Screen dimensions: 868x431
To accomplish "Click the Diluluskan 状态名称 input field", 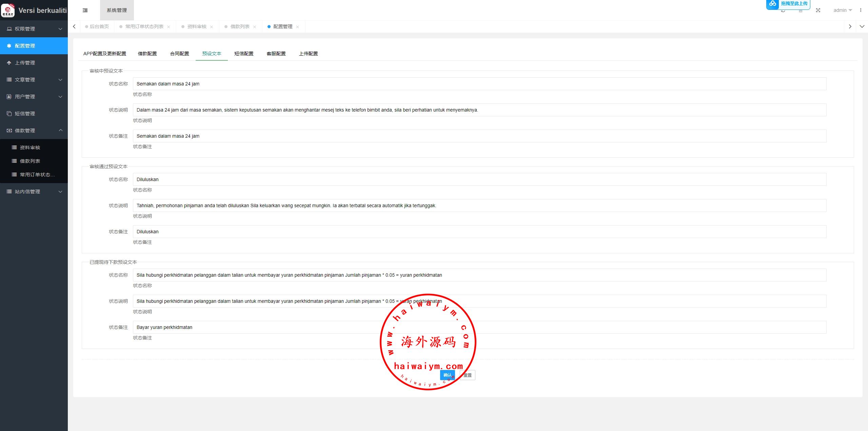I will tap(479, 179).
